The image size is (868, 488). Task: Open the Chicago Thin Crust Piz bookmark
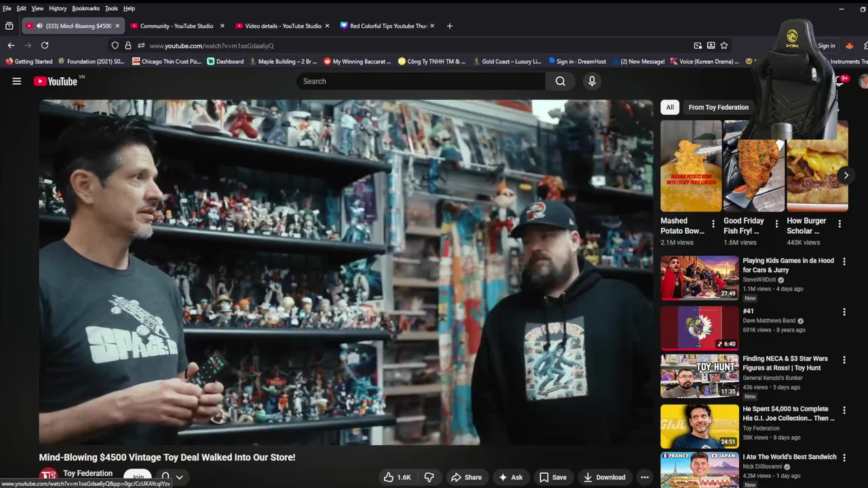[x=167, y=62]
